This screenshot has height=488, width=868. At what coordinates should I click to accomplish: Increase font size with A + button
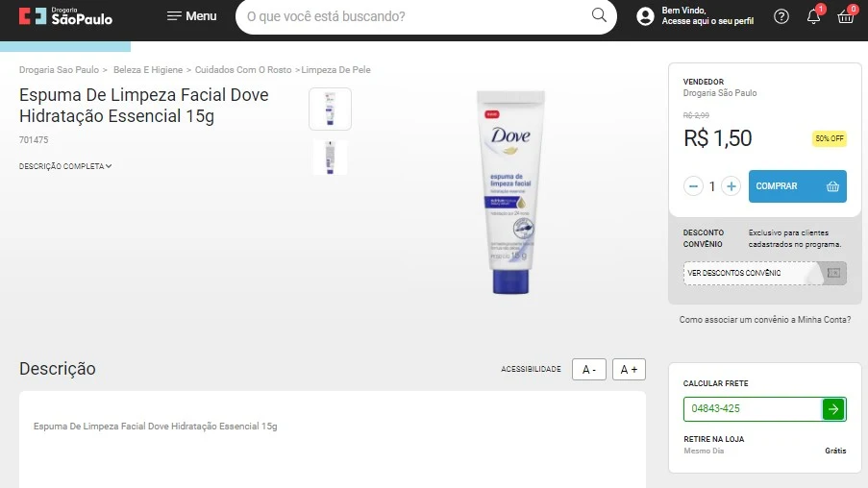point(629,370)
